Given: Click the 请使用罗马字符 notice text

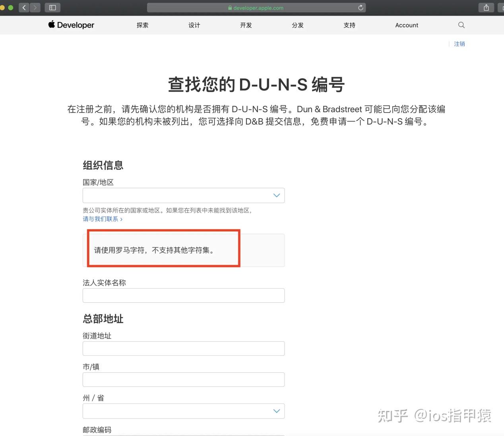Looking at the screenshot, I should pyautogui.click(x=154, y=250).
